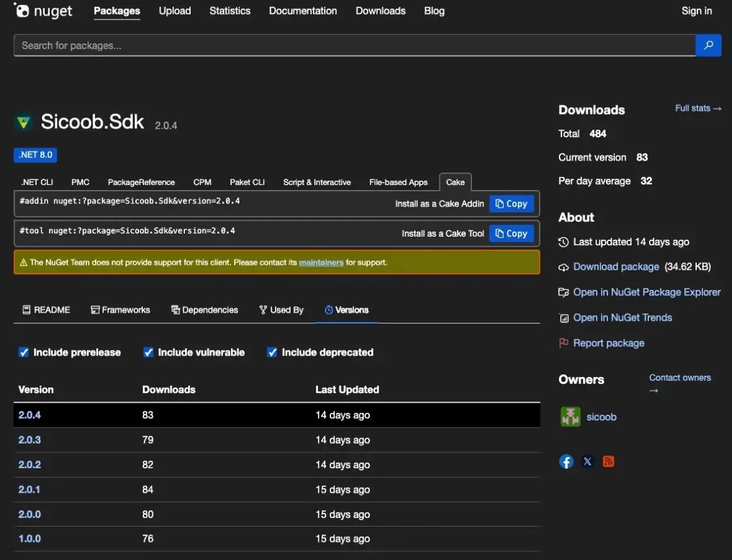732x560 pixels.
Task: Switch to the Frameworks tab
Action: (x=120, y=310)
